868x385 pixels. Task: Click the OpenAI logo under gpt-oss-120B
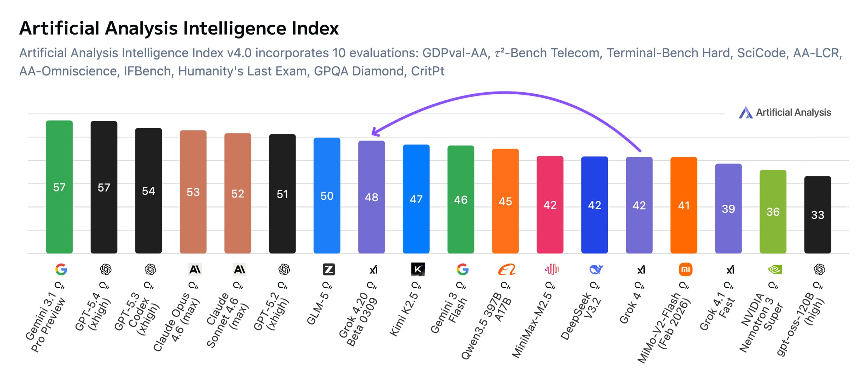click(x=819, y=269)
